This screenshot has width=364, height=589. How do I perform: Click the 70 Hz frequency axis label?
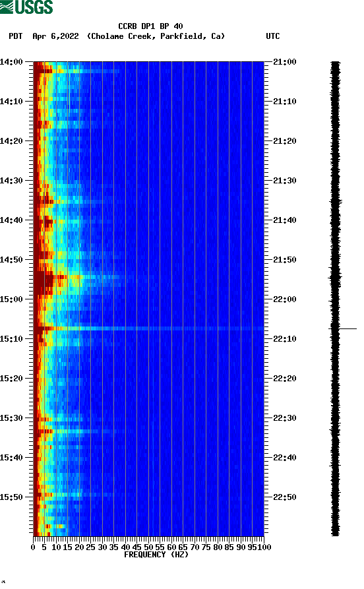pyautogui.click(x=195, y=547)
